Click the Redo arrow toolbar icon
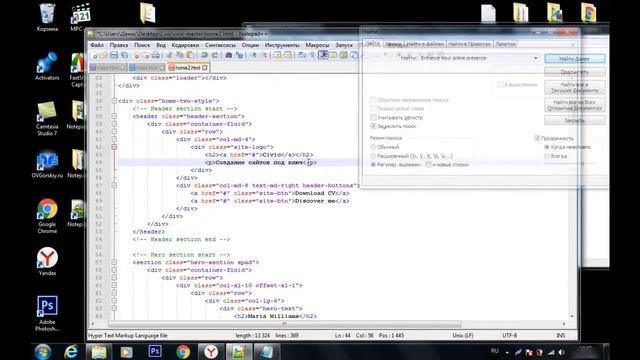The width and height of the screenshot is (640, 360). pyautogui.click(x=215, y=56)
